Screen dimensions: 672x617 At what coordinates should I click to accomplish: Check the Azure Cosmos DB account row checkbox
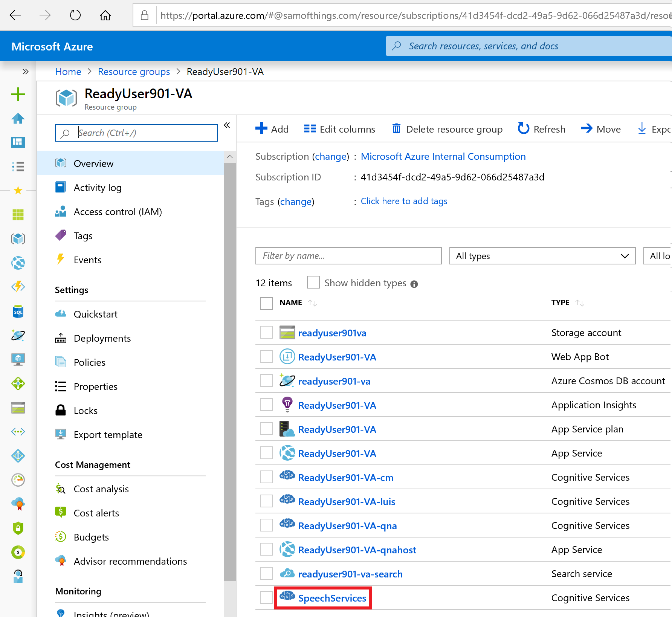[x=266, y=380]
